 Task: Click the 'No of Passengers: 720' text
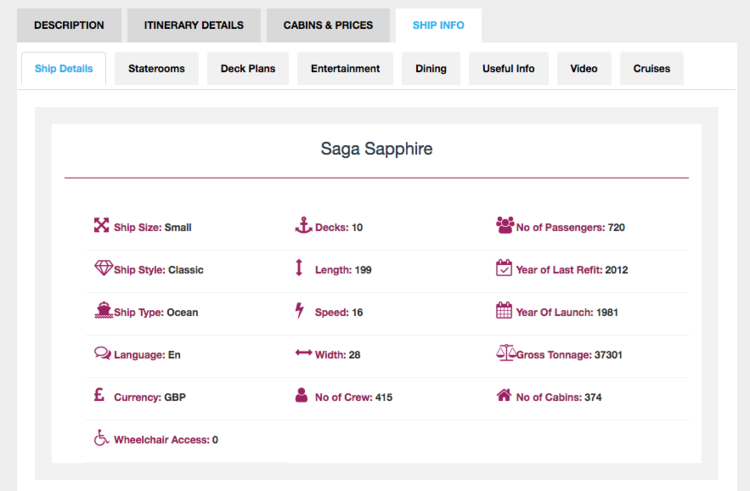[570, 228]
